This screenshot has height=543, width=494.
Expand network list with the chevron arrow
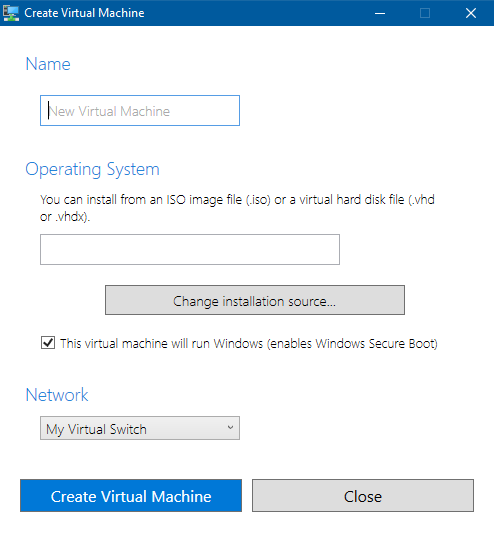click(230, 428)
